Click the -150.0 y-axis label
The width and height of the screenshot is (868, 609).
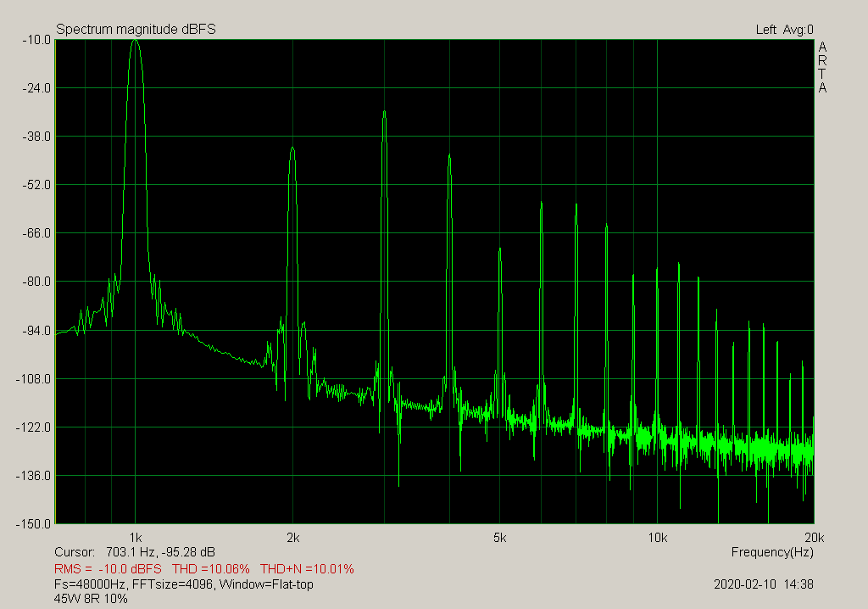[x=34, y=524]
